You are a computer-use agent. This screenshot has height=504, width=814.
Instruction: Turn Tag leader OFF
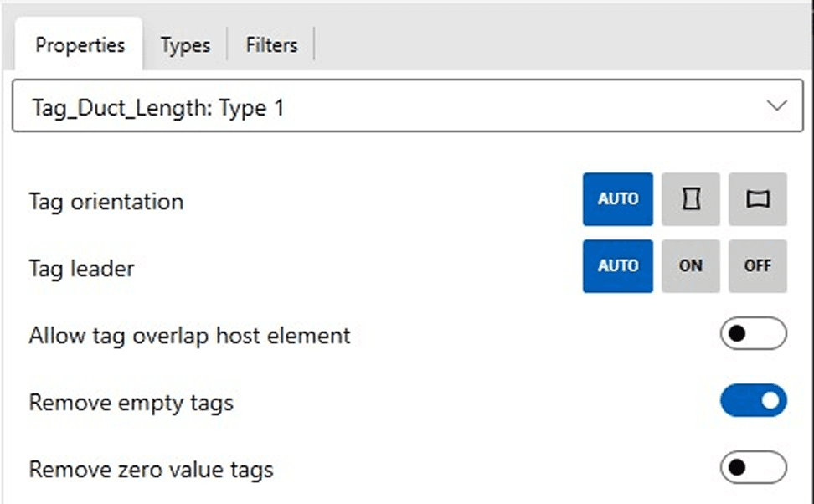pos(757,266)
